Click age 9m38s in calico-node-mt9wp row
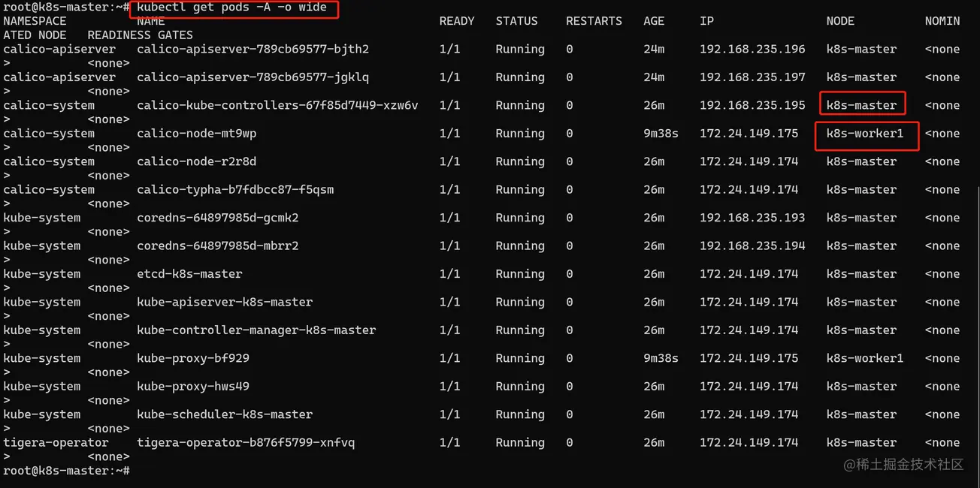 click(x=661, y=134)
